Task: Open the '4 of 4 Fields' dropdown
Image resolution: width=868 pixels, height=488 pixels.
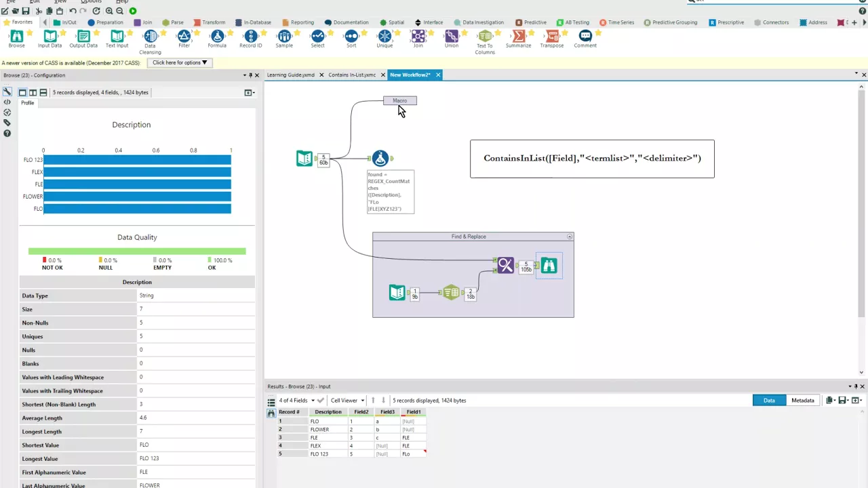Action: pyautogui.click(x=296, y=401)
